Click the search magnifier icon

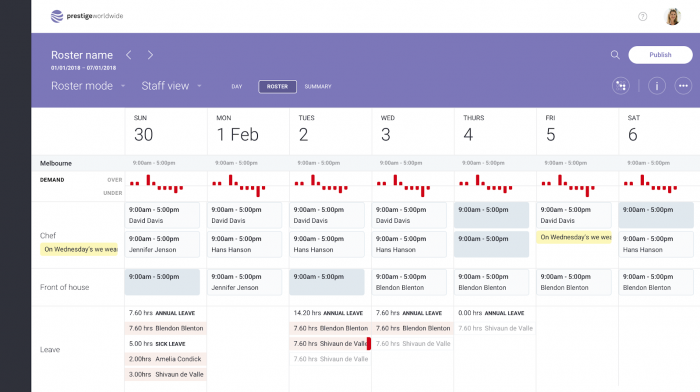coord(615,55)
